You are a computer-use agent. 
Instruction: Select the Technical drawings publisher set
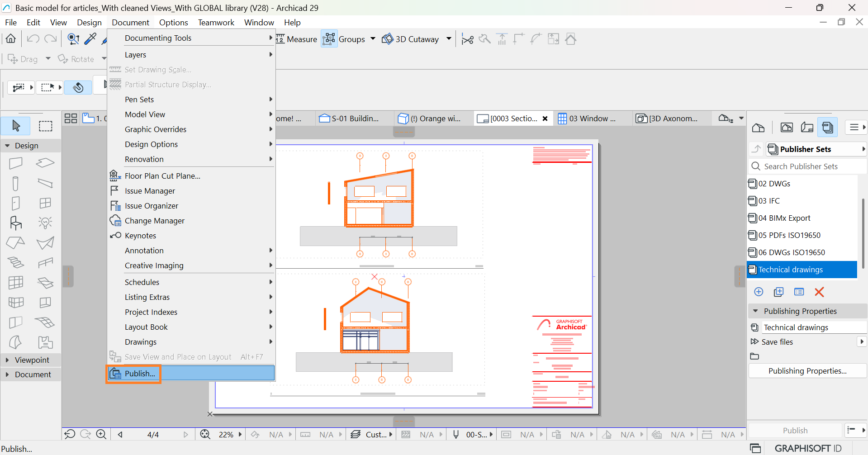(x=802, y=270)
